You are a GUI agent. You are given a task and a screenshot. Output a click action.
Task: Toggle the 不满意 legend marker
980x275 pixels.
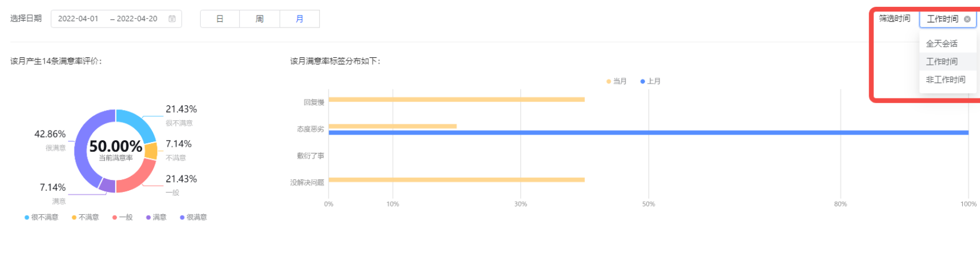(74, 218)
